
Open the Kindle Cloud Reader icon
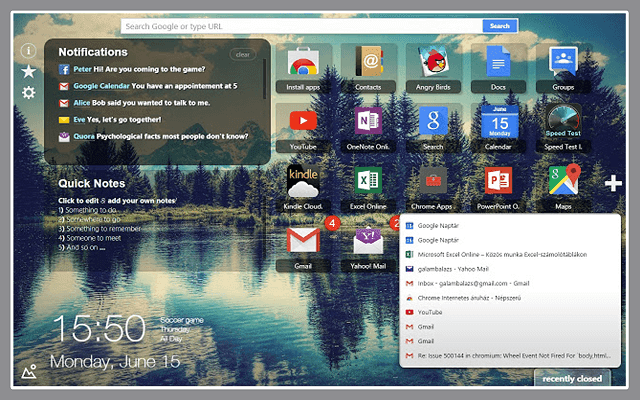pyautogui.click(x=303, y=185)
